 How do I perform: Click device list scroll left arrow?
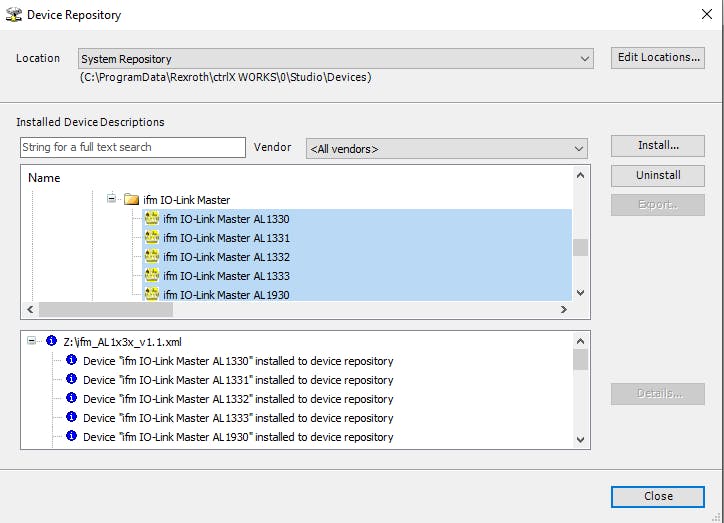(30, 309)
